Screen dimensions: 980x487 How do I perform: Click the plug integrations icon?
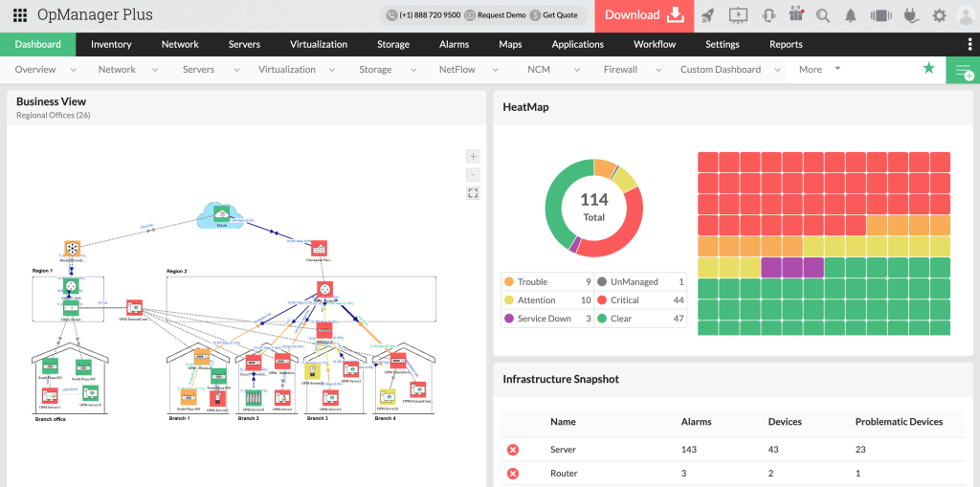point(912,15)
